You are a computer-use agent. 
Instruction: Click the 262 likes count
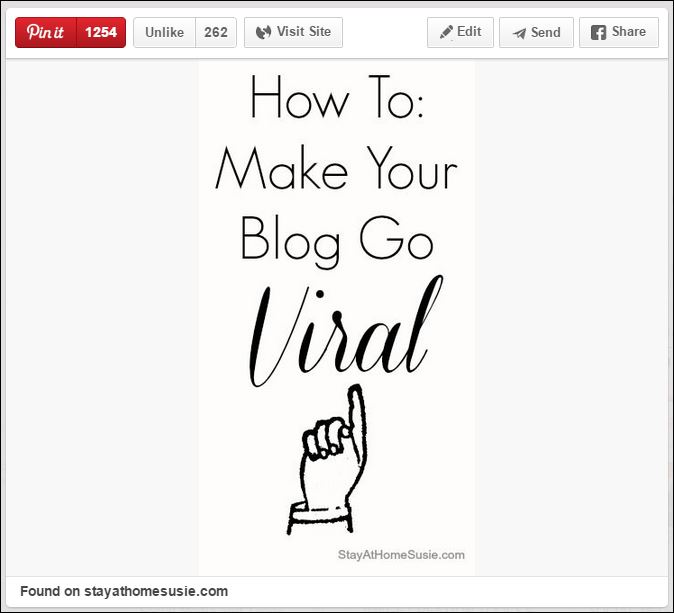click(215, 32)
